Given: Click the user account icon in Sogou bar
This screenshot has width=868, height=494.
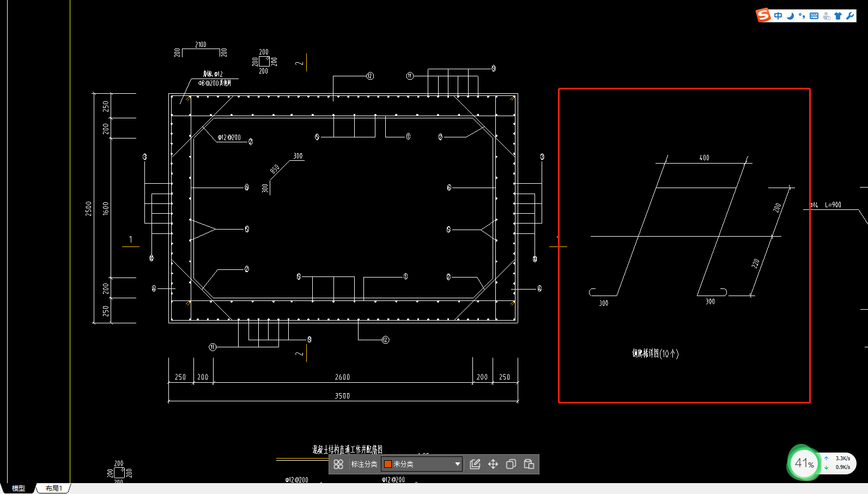Looking at the screenshot, I should click(827, 16).
